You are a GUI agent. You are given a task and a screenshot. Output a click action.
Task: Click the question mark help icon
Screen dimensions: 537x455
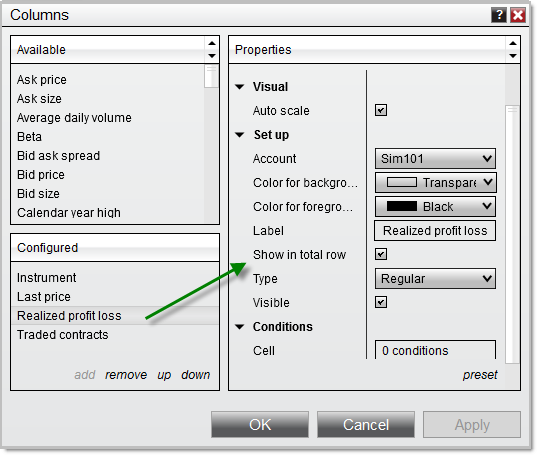tap(499, 15)
